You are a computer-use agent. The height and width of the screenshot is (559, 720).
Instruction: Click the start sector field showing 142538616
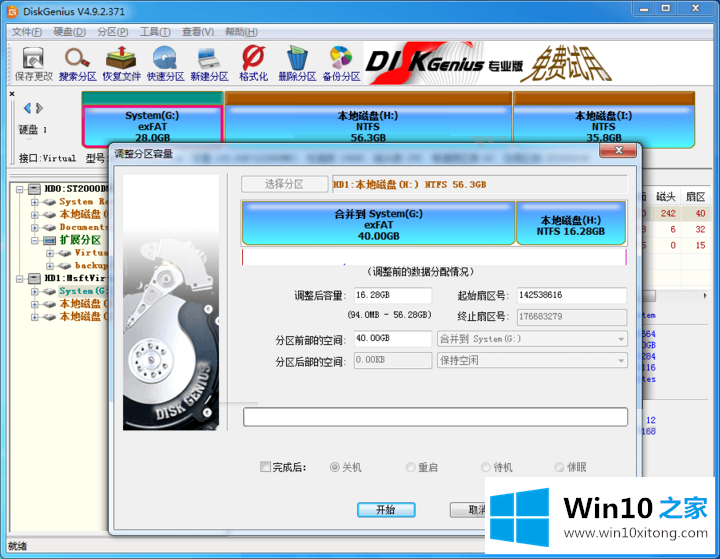click(x=572, y=295)
